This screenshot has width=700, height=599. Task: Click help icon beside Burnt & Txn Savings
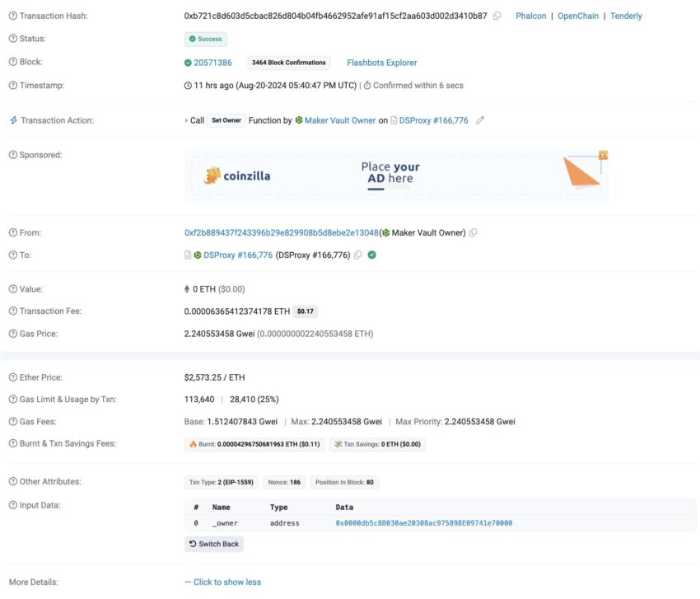(x=13, y=443)
